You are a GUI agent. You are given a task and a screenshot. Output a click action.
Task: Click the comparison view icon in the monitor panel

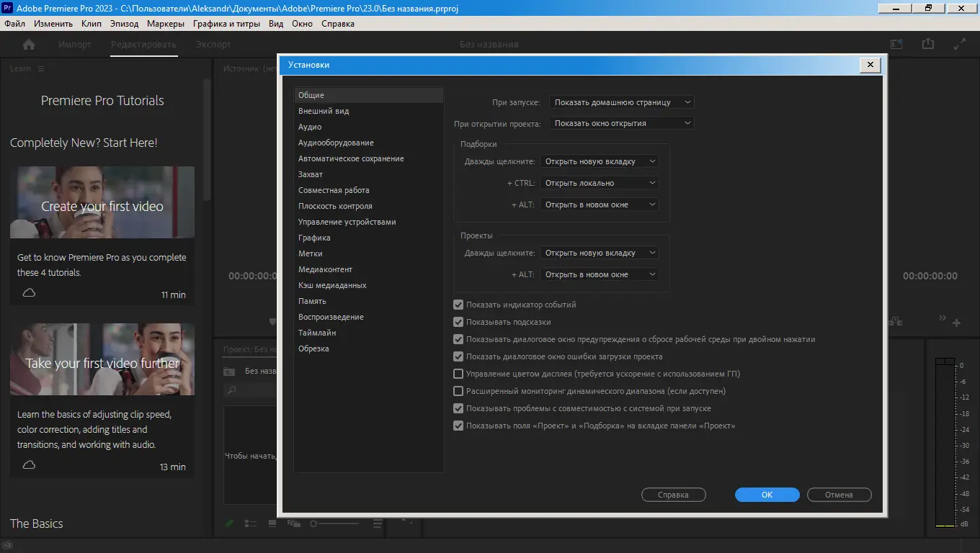click(896, 321)
